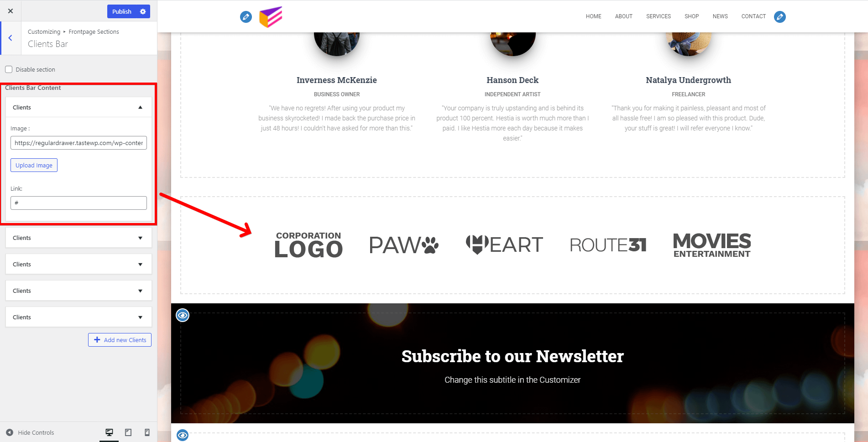
Task: Click the Upload Image button
Action: click(34, 165)
